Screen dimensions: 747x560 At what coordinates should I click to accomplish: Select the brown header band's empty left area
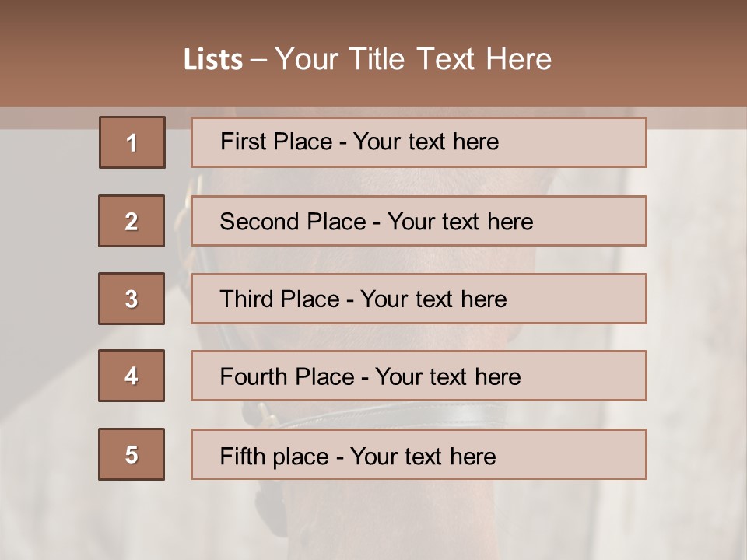[x=78, y=54]
